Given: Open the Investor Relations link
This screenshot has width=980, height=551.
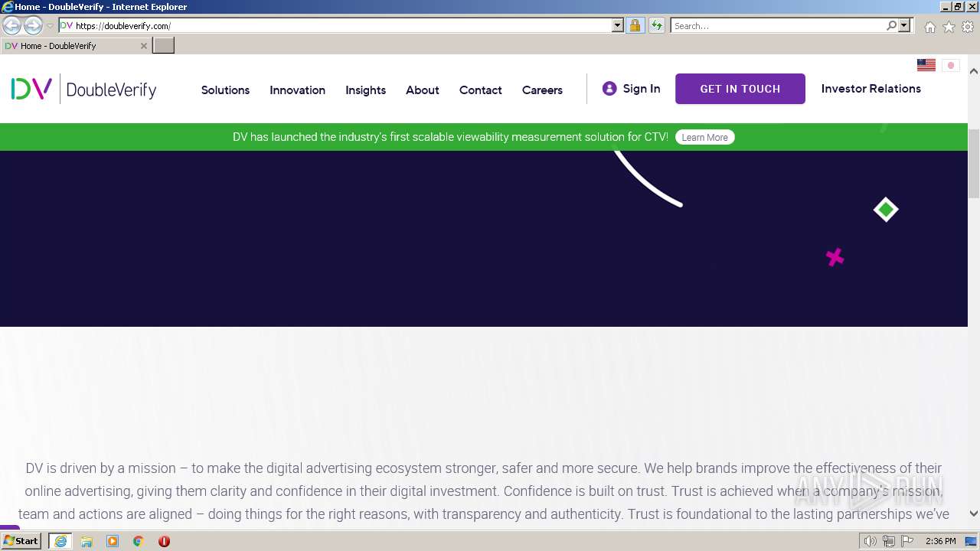Looking at the screenshot, I should pos(871,89).
